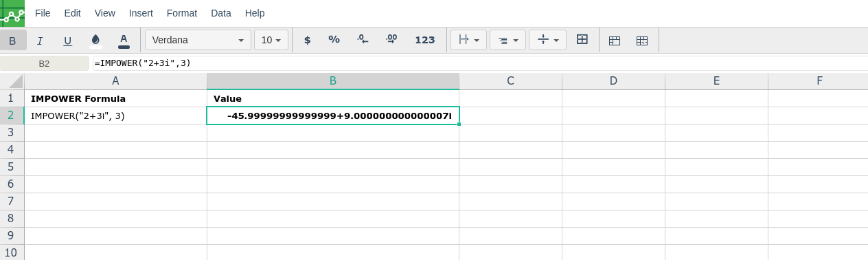
Task: Click the B2 cell name box
Action: 45,63
